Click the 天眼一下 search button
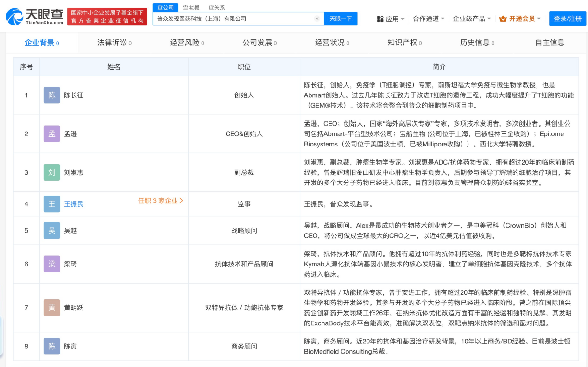 click(341, 19)
